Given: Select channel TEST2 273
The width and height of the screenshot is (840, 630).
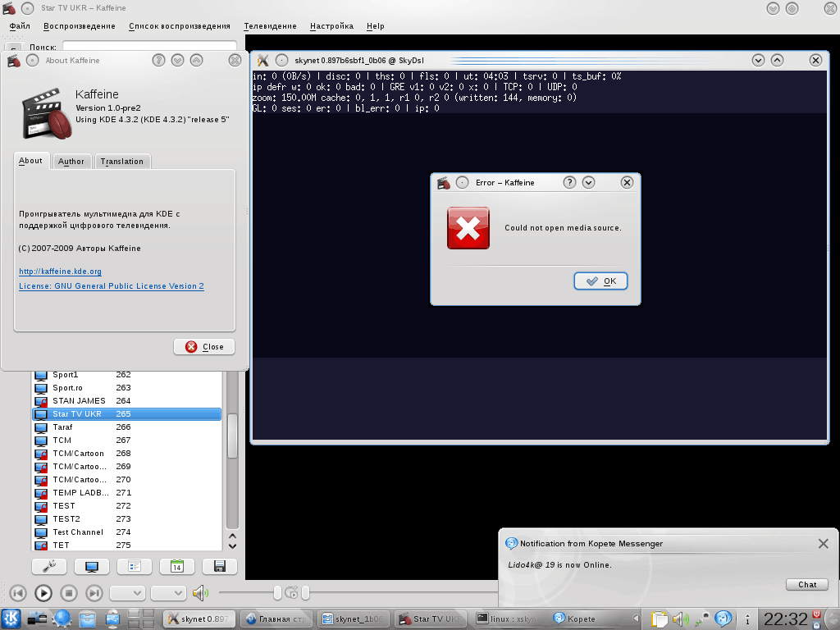Looking at the screenshot, I should pyautogui.click(x=127, y=519).
